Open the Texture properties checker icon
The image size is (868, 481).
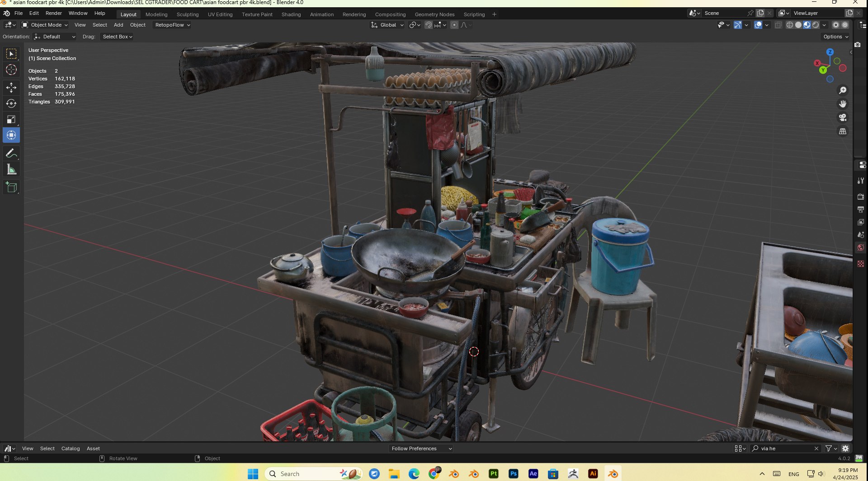coord(861,264)
